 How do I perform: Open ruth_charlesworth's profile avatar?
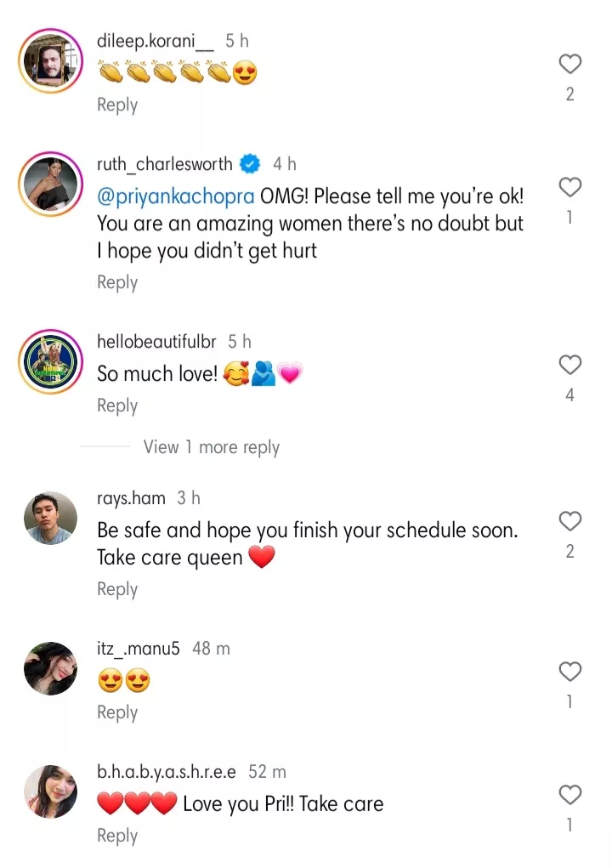[x=50, y=184]
